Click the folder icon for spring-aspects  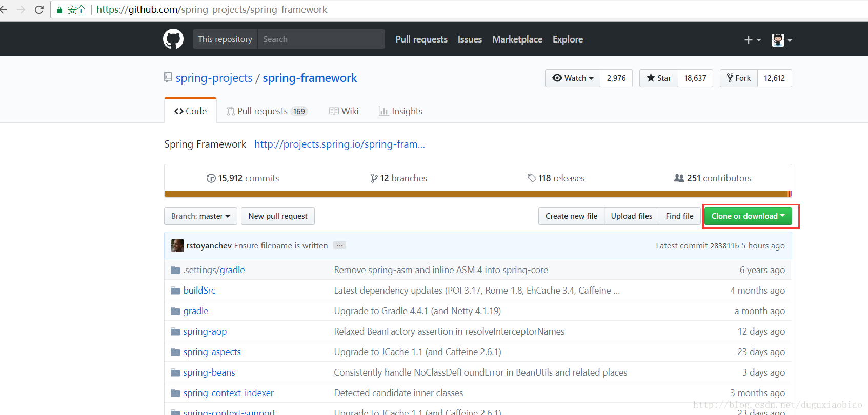[x=175, y=352]
